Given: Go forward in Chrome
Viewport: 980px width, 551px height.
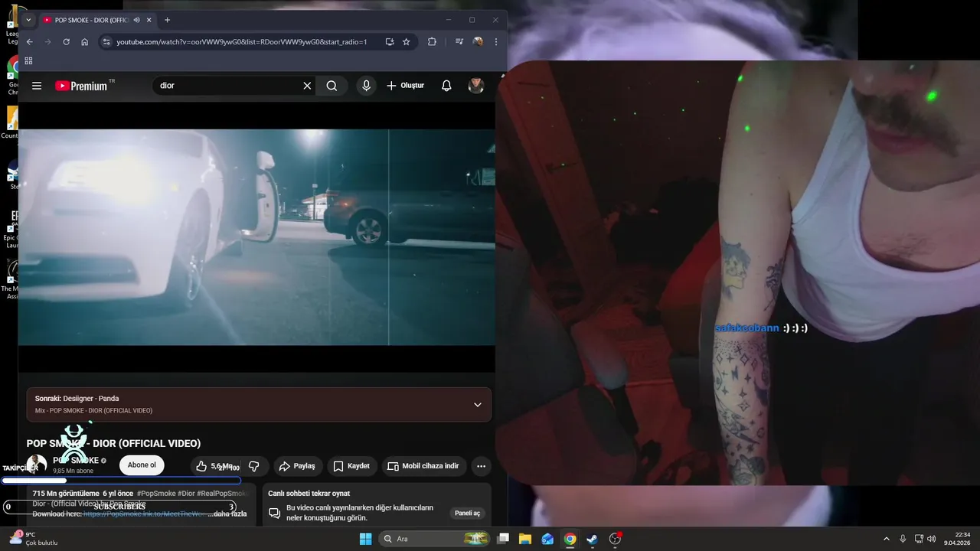Looking at the screenshot, I should 47,42.
